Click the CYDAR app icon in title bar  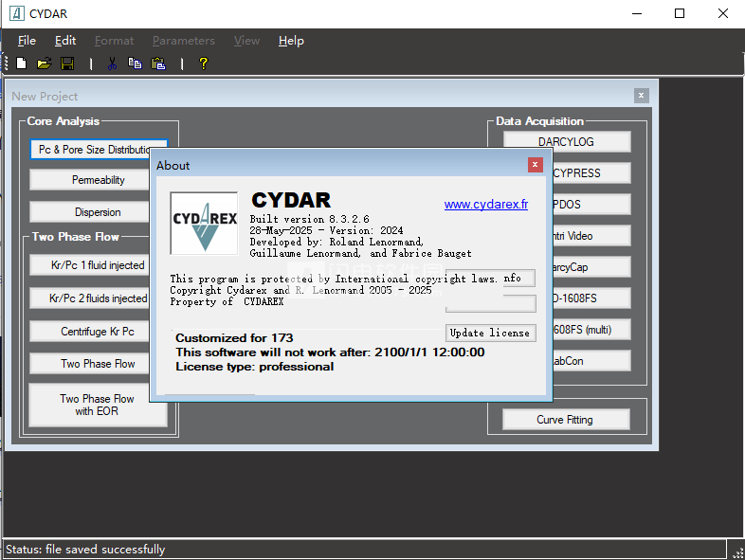[x=17, y=13]
